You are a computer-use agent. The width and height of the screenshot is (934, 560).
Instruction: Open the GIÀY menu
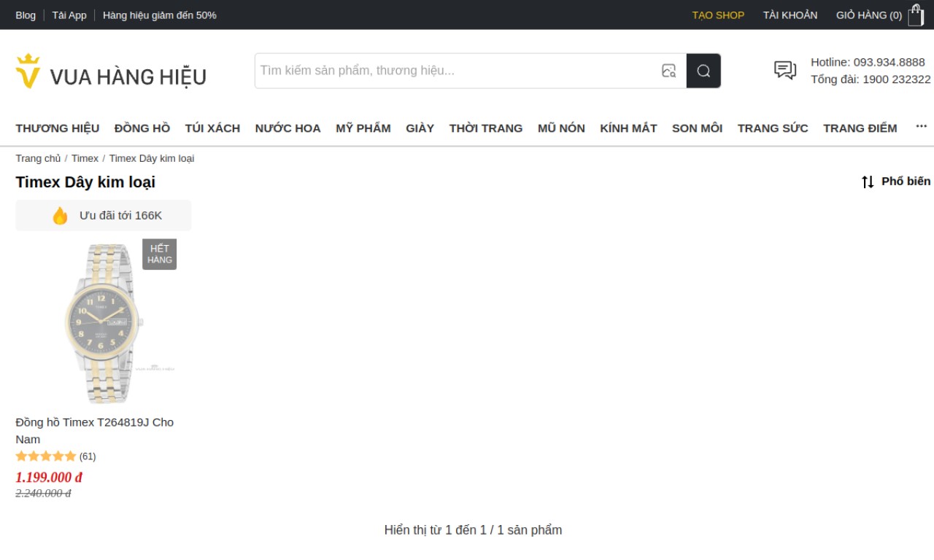(x=420, y=128)
